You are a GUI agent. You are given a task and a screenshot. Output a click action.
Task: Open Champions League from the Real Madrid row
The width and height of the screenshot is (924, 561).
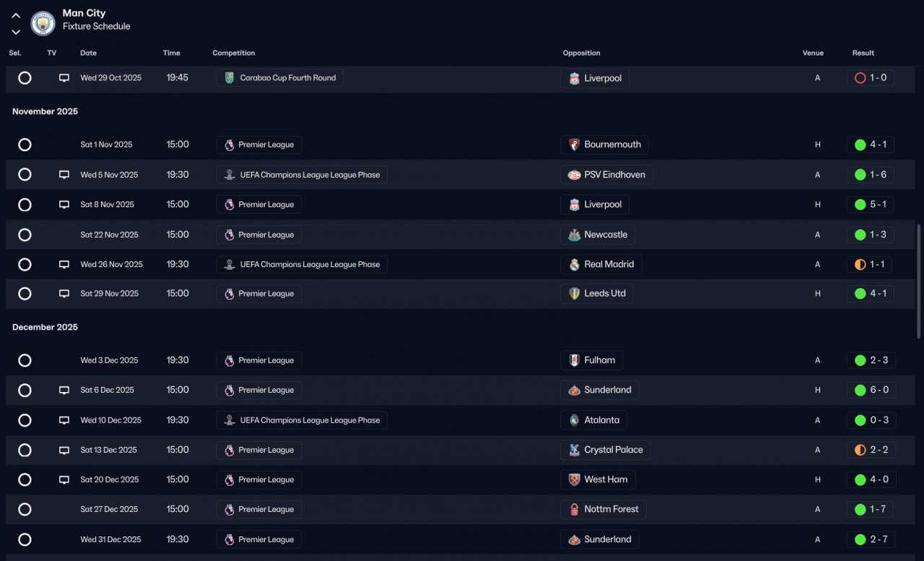coord(302,264)
